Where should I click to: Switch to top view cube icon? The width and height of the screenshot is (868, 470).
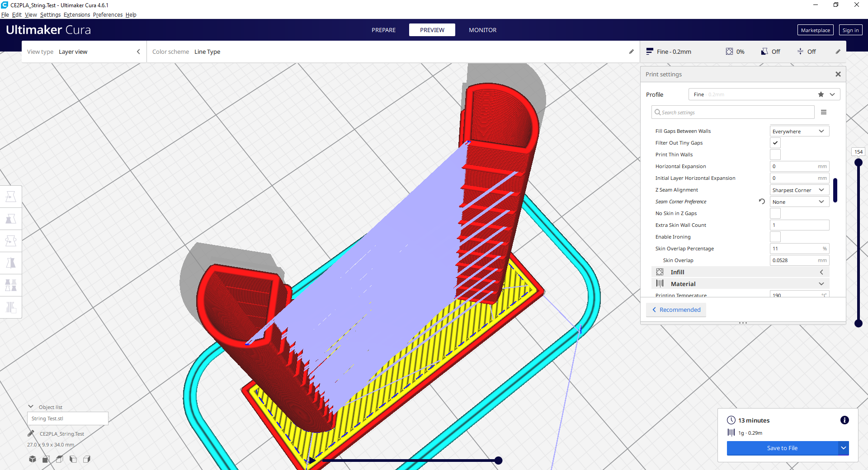click(x=59, y=459)
